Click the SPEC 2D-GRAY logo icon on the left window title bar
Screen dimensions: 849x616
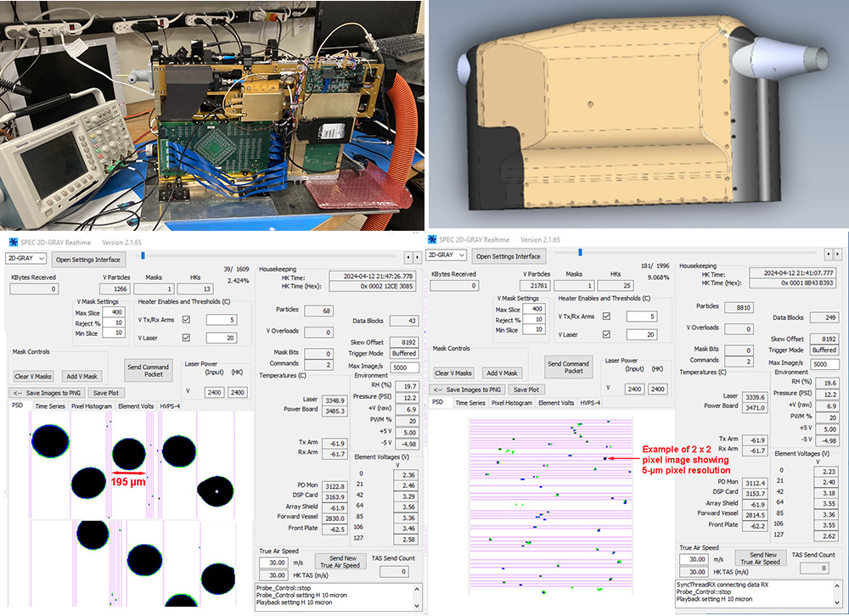tap(12, 242)
